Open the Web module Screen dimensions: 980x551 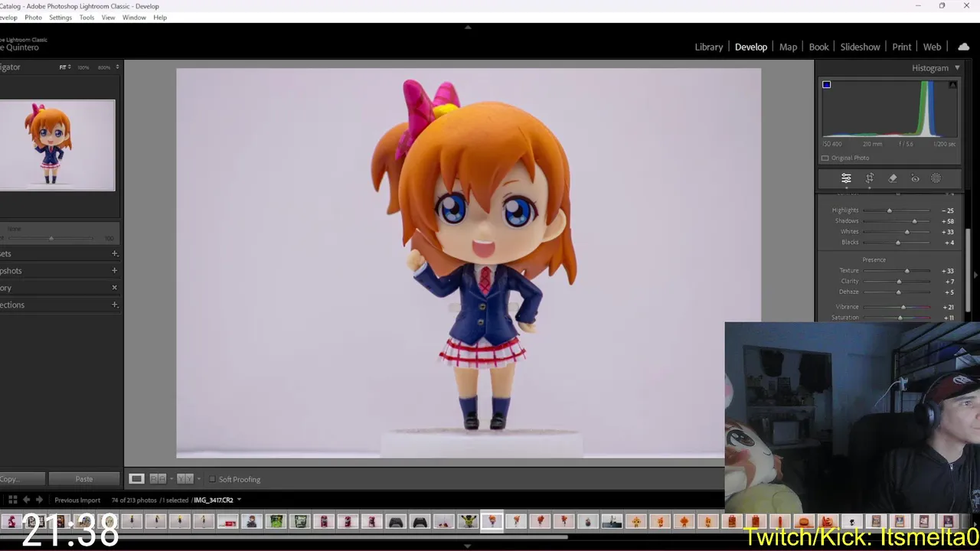coord(932,47)
